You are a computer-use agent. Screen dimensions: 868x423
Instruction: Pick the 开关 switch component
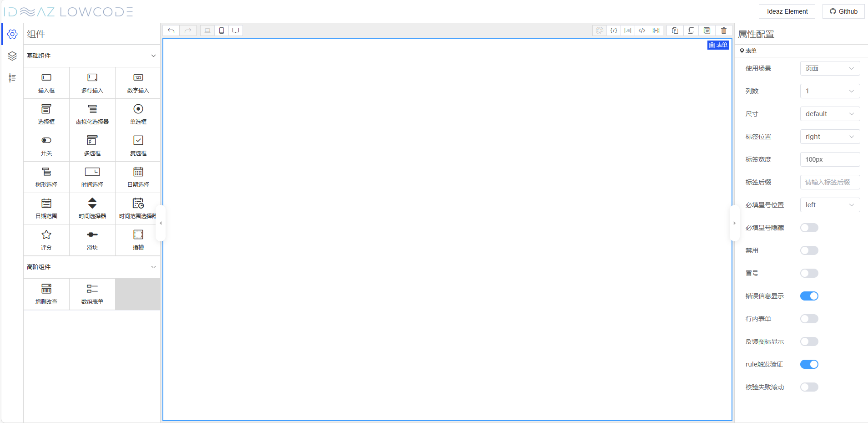[46, 146]
